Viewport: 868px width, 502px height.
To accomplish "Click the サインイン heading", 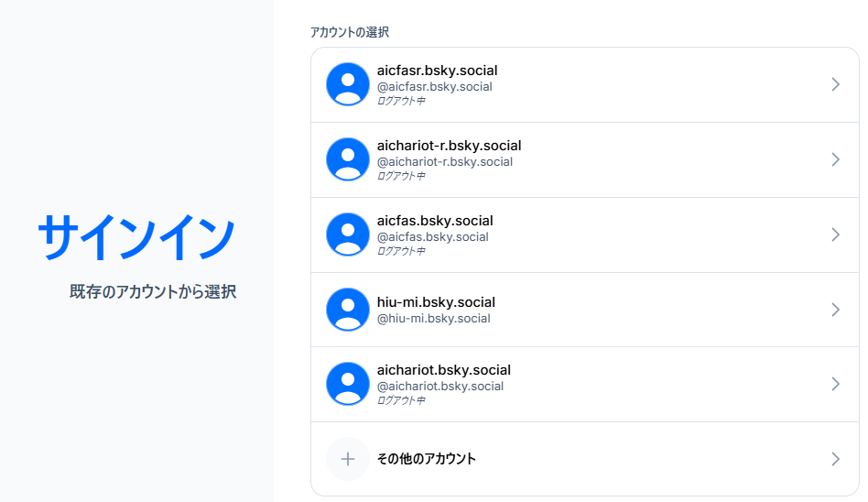I will (136, 237).
